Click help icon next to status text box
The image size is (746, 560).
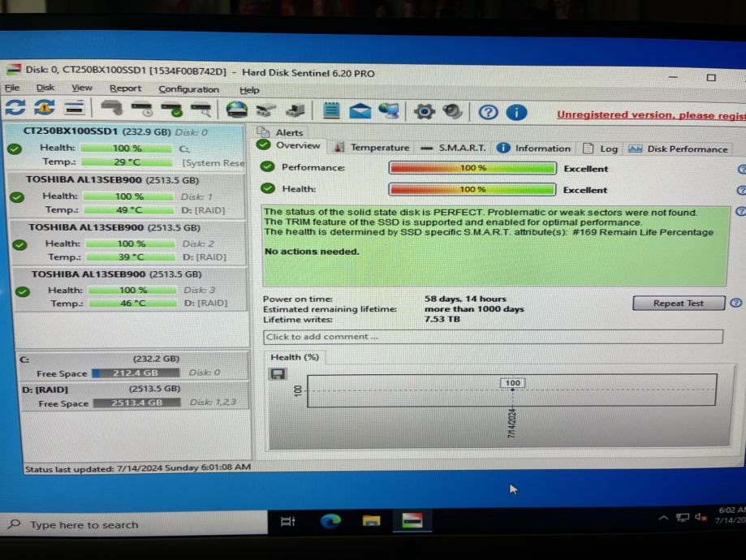(740, 211)
